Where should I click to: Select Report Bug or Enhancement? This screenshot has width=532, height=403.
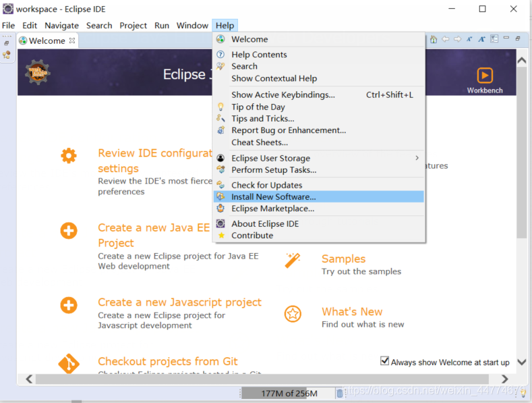point(319,130)
